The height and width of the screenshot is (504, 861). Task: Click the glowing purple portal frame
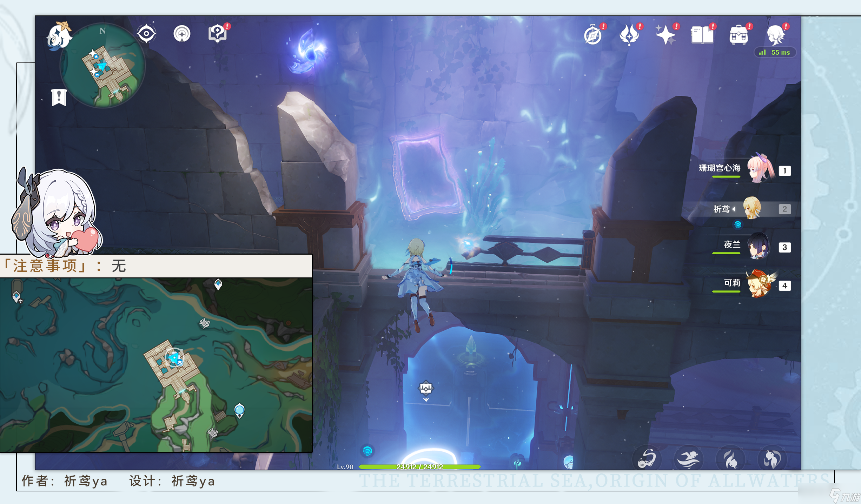click(x=426, y=176)
